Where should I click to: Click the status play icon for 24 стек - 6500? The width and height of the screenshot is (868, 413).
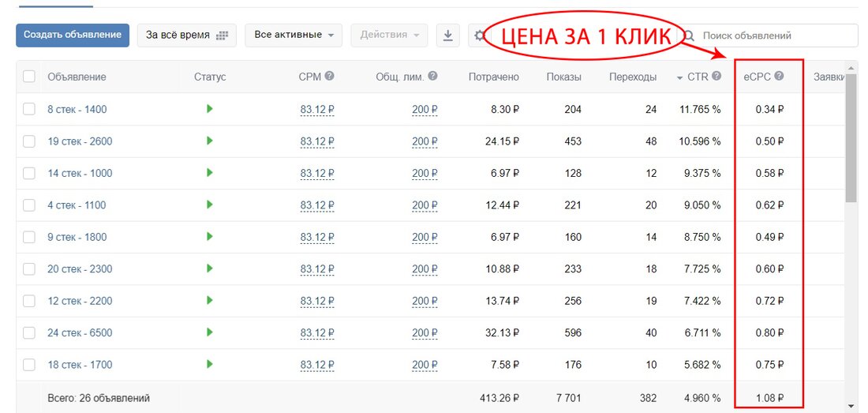[x=210, y=332]
